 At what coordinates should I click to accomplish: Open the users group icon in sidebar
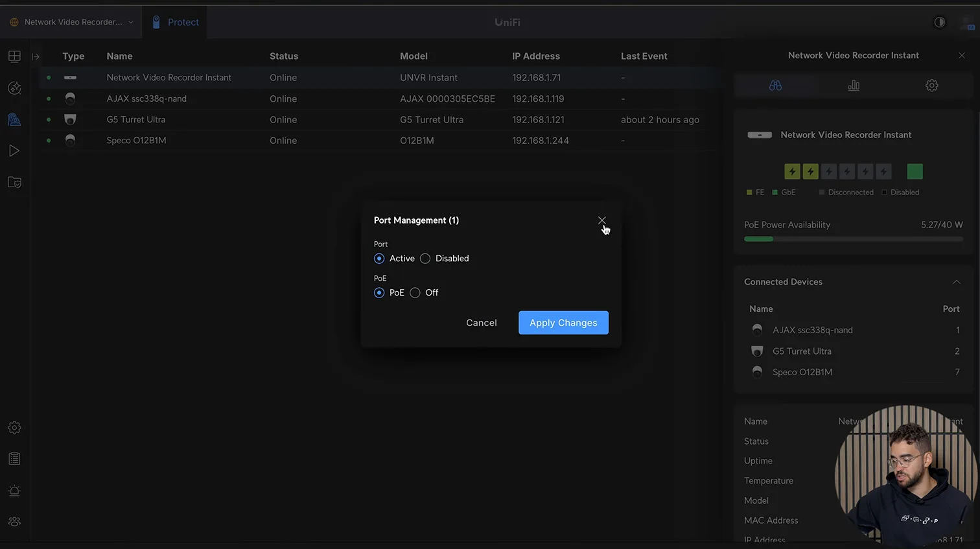[14, 522]
